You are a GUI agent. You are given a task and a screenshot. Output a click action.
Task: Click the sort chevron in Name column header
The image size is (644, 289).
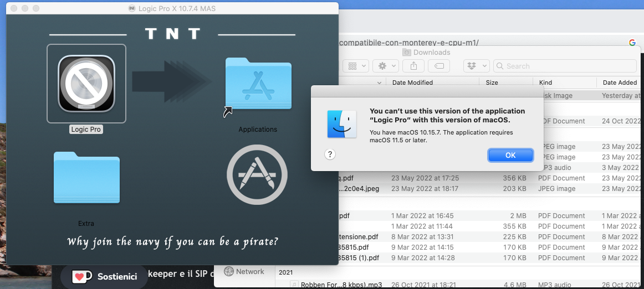(379, 83)
